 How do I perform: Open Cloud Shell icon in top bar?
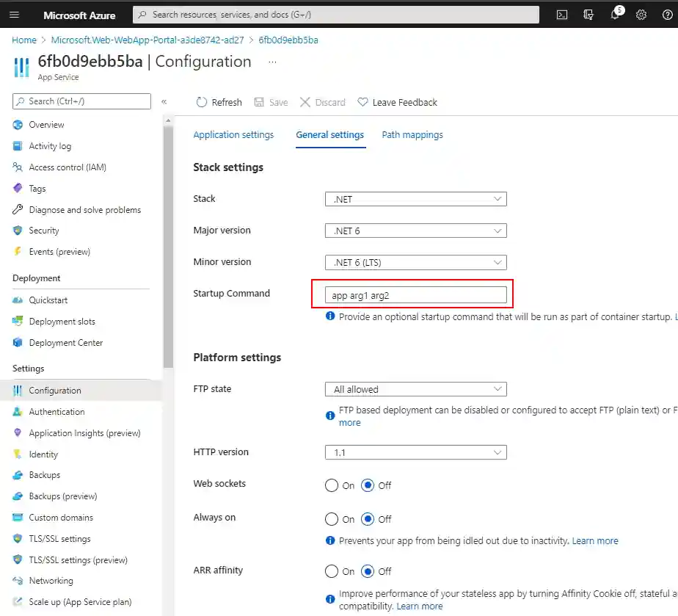[x=561, y=15]
